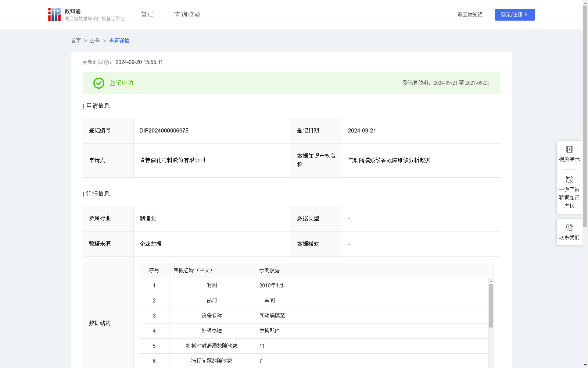588x368 pixels.
Task: Click the help icon beside 更新时间
Action: coord(107,63)
